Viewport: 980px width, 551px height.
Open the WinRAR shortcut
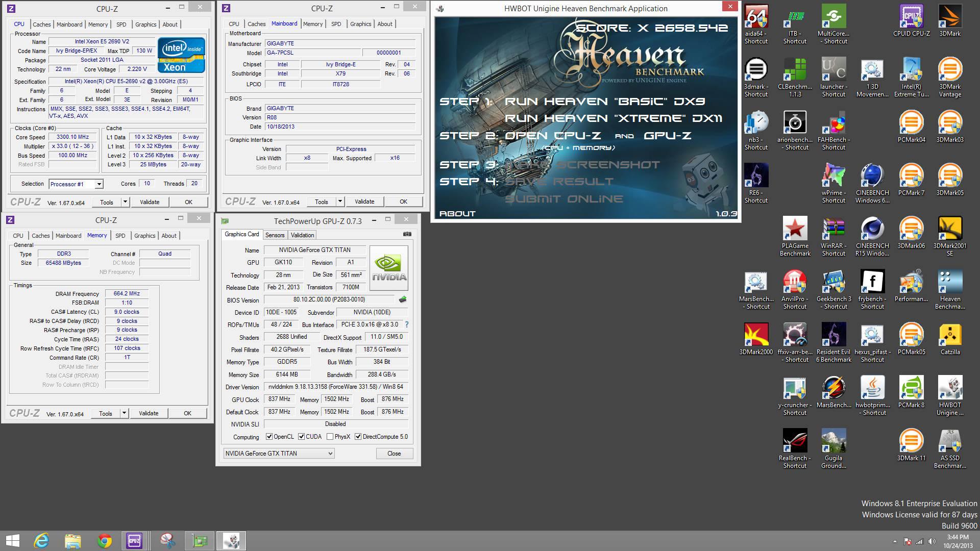pos(834,237)
